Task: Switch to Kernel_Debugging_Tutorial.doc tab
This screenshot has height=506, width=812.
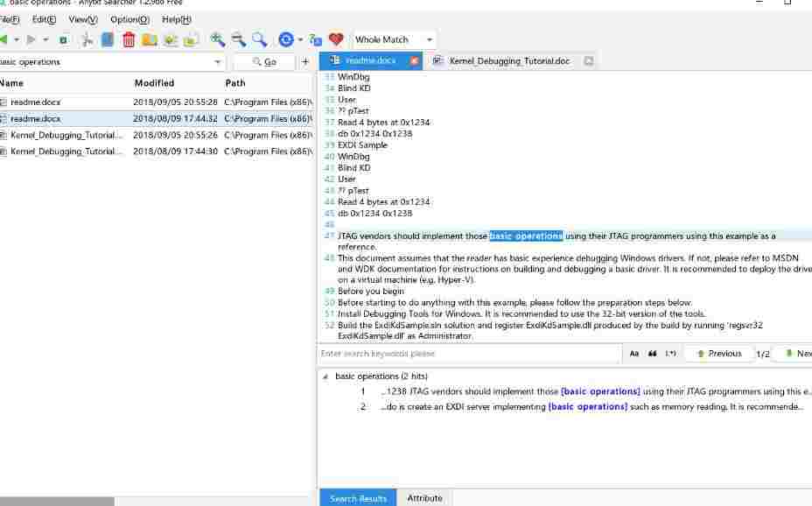Action: (x=508, y=61)
